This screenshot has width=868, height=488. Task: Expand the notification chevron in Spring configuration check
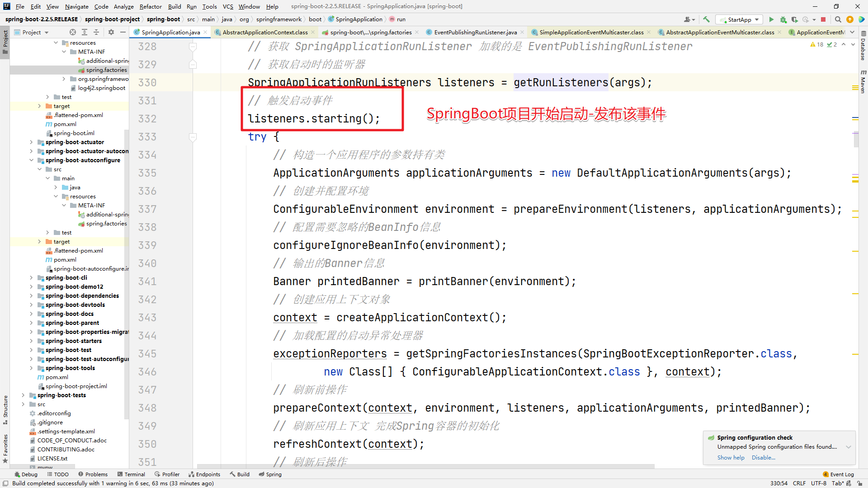click(x=849, y=447)
